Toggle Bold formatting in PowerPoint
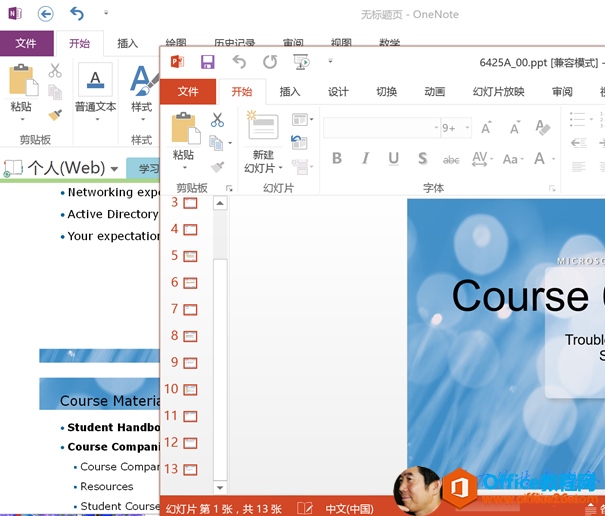The height and width of the screenshot is (516, 605). 337,158
